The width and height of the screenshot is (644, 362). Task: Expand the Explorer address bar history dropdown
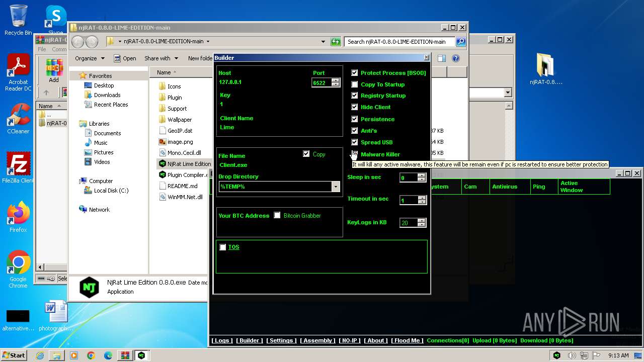(x=323, y=42)
